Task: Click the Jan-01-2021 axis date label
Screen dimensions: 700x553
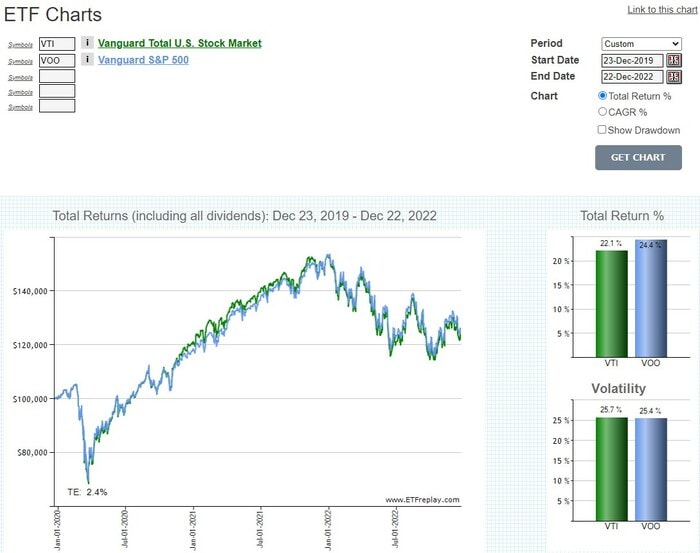Action: pos(193,530)
